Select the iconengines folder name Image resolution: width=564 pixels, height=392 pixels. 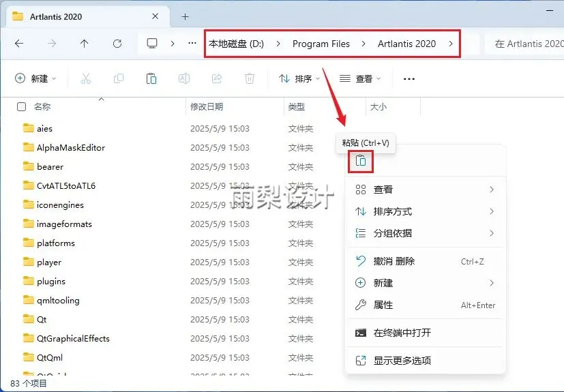(60, 205)
